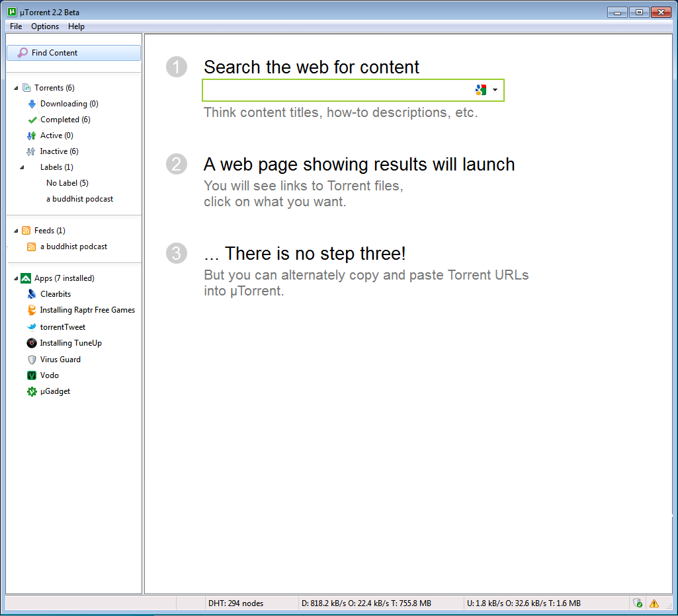Click the green Completed checkmark icon
678x616 pixels.
pos(32,120)
